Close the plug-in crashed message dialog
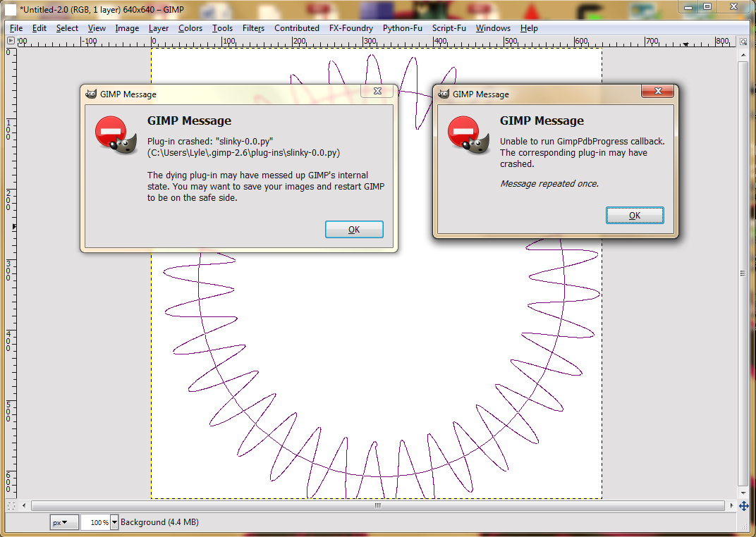756x537 pixels. pos(377,90)
